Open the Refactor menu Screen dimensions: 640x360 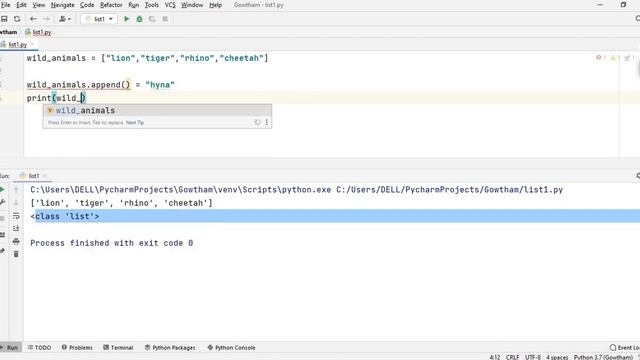click(111, 5)
